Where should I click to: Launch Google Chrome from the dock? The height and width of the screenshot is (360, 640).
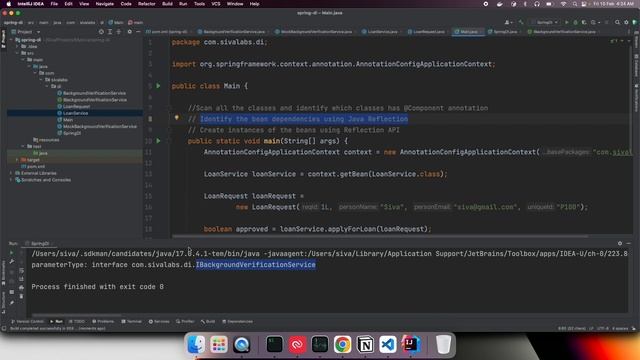pos(342,344)
